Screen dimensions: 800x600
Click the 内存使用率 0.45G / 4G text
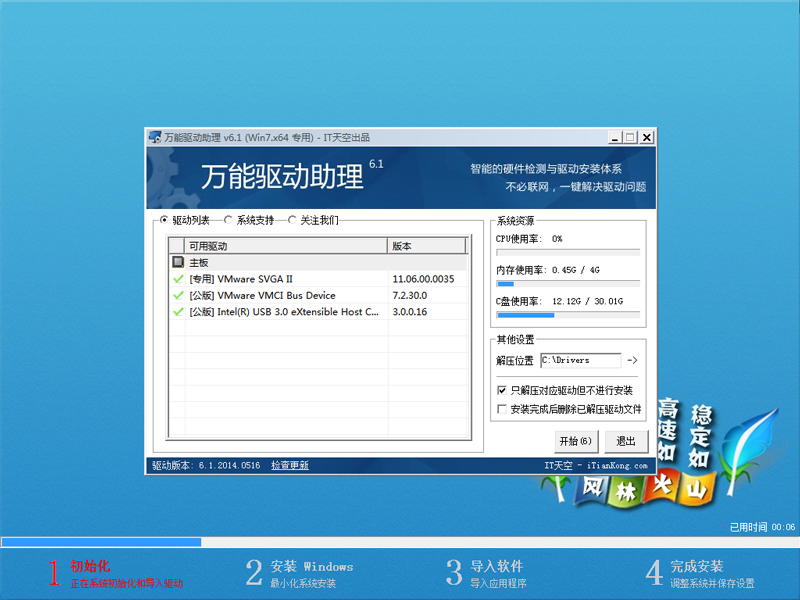point(547,270)
